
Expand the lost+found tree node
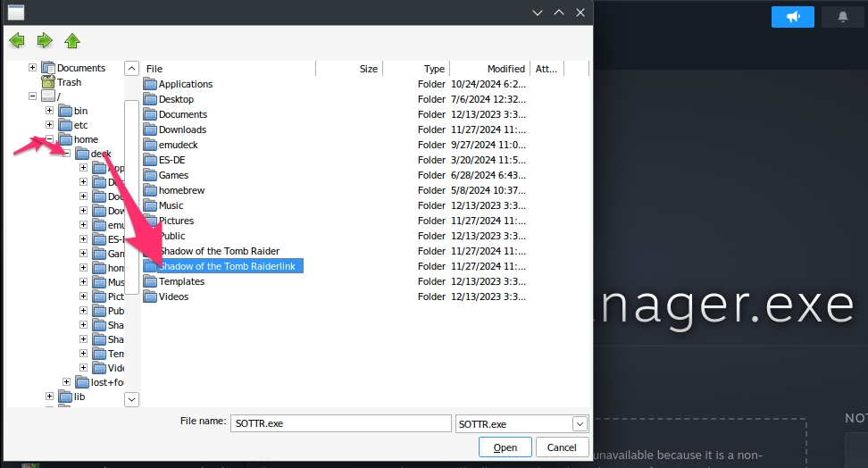[66, 382]
